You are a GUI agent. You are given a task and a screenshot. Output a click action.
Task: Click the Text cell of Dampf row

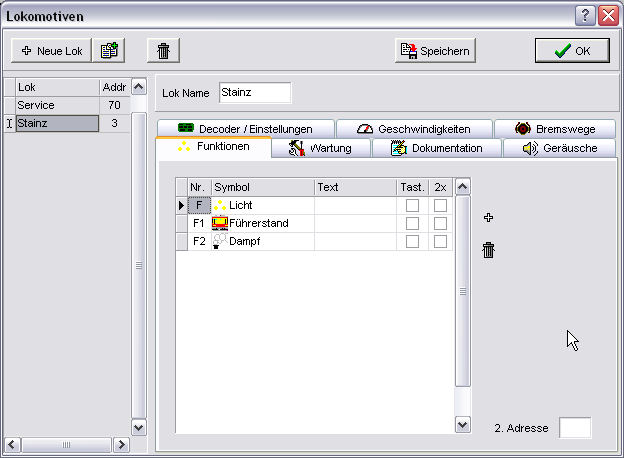355,241
